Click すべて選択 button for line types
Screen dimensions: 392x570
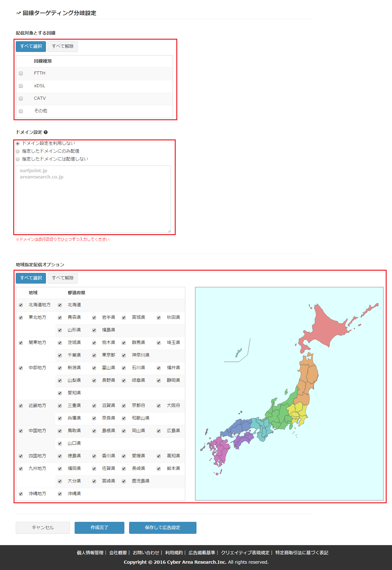pos(31,47)
